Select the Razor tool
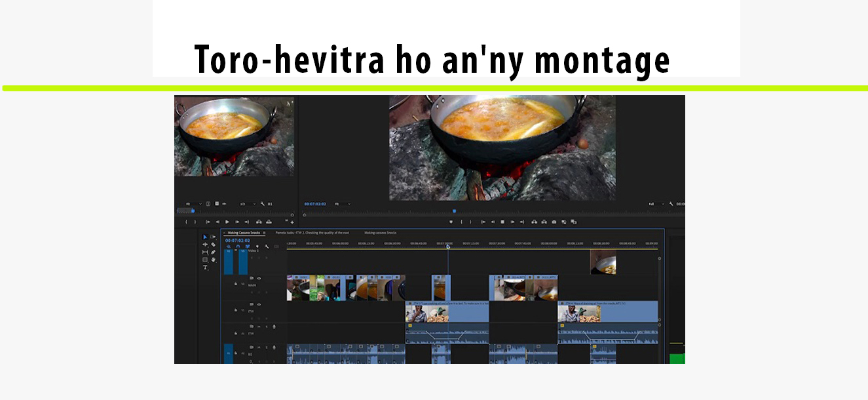Image resolution: width=868 pixels, height=400 pixels. click(213, 245)
